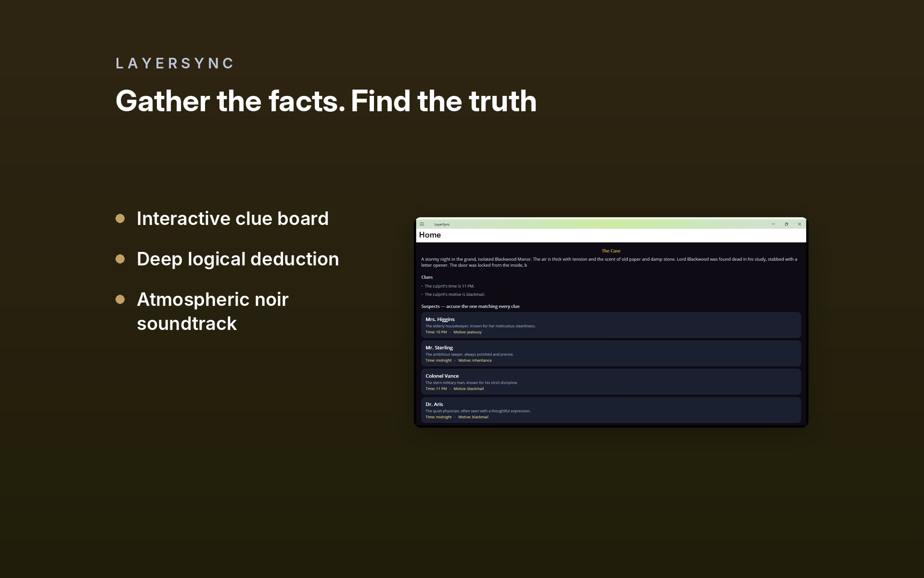Image resolution: width=924 pixels, height=578 pixels.
Task: Click the 'Atmospheric noir soundtrack' bullet text
Action: [213, 312]
